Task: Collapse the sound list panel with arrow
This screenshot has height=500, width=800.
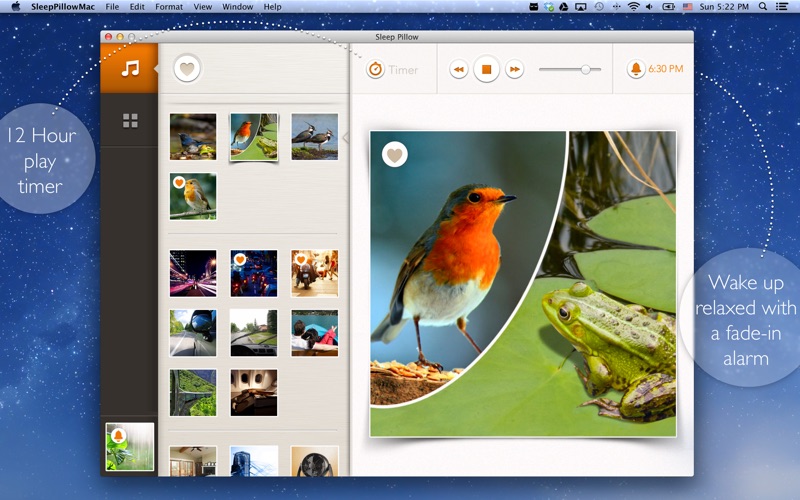Action: coord(346,137)
